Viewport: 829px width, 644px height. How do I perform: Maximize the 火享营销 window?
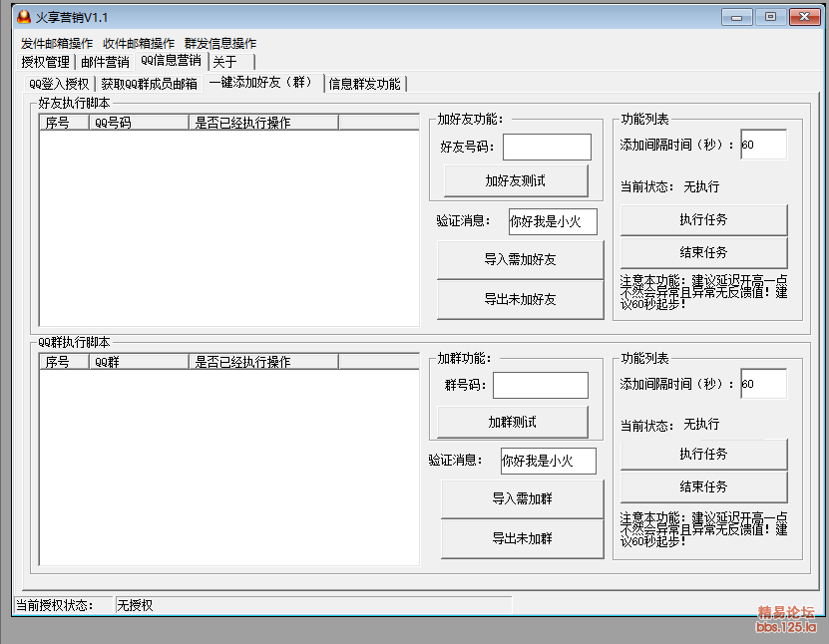click(770, 17)
